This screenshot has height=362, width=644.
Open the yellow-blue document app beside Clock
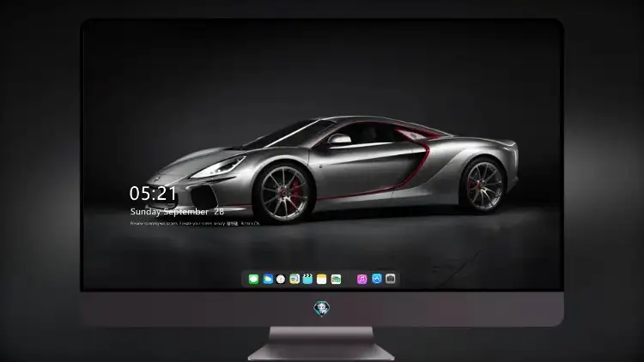(295, 279)
